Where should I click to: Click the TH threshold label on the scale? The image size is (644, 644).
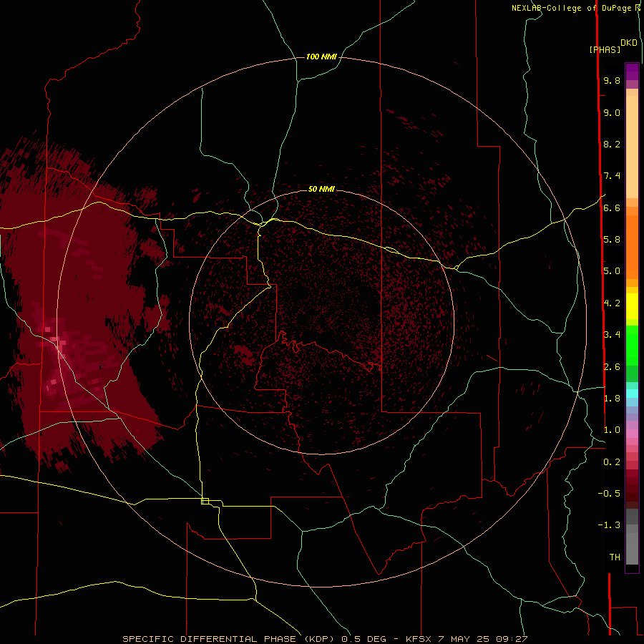click(615, 557)
